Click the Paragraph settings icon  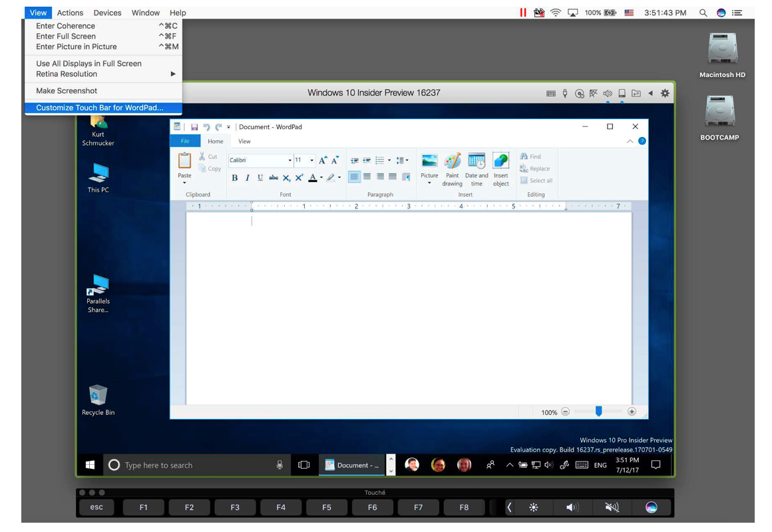click(406, 177)
